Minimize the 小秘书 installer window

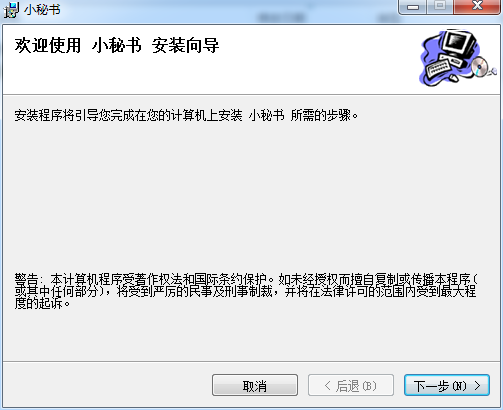[x=413, y=7]
